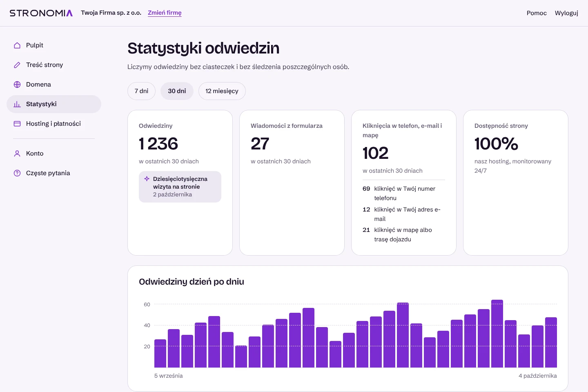This screenshot has width=588, height=392.
Task: Open Hosting i płatności page
Action: 54,124
